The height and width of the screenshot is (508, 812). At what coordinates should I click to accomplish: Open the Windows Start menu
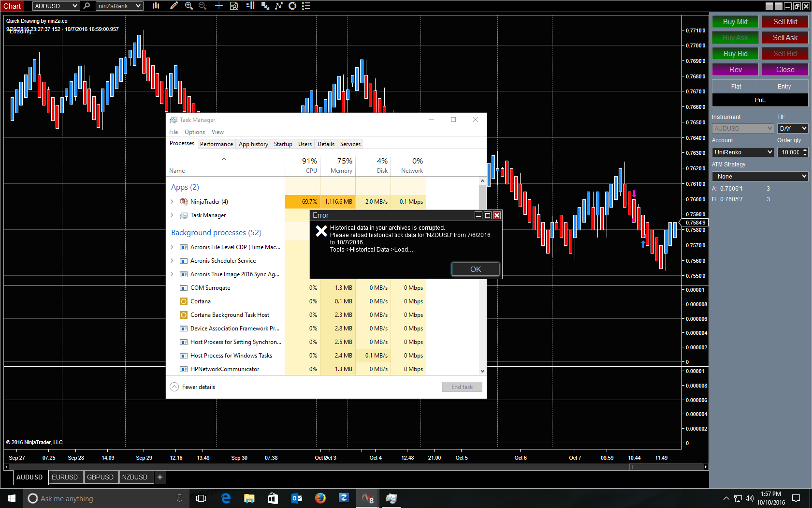12,498
